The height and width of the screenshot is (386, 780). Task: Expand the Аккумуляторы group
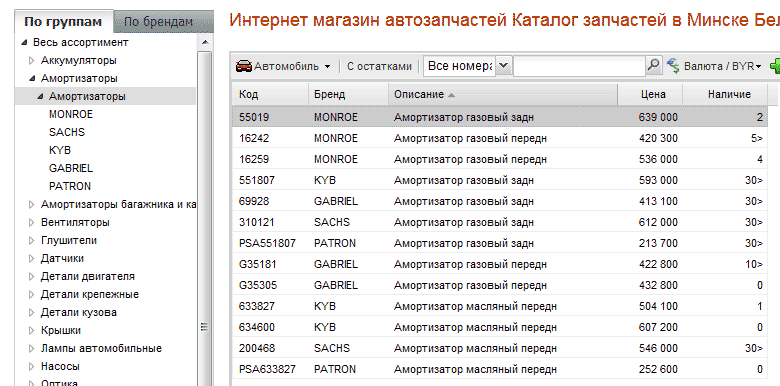[32, 61]
